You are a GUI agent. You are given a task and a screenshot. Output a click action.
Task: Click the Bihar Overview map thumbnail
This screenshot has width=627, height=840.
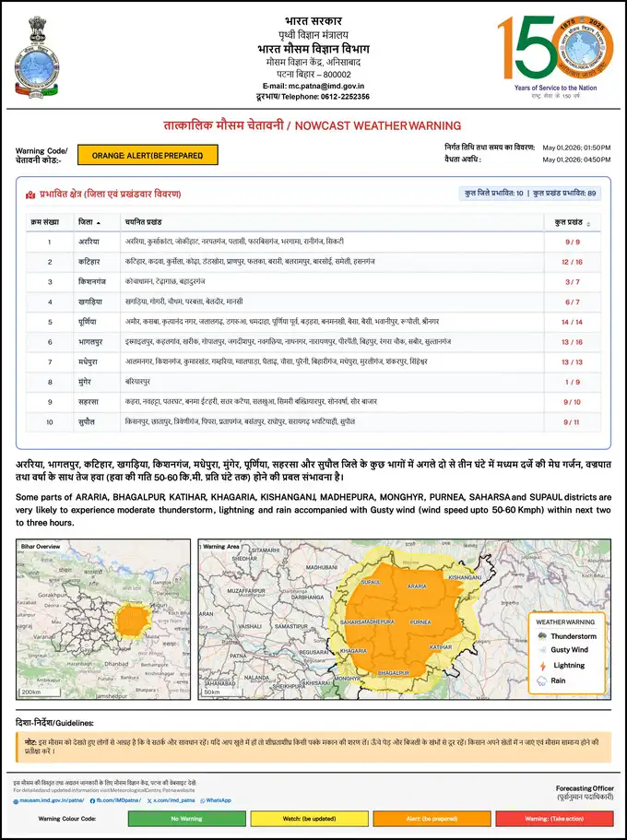(x=103, y=620)
